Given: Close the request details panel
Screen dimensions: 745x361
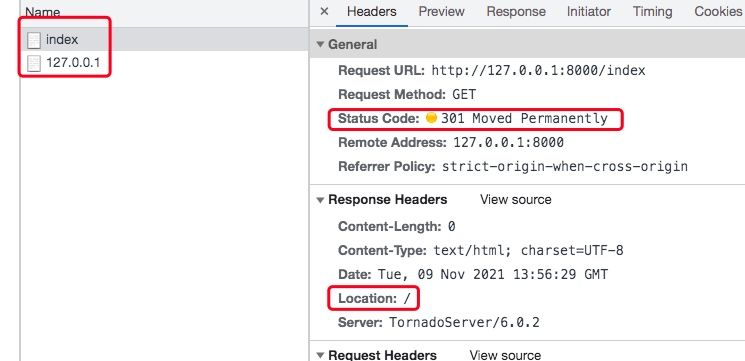Looking at the screenshot, I should [324, 11].
